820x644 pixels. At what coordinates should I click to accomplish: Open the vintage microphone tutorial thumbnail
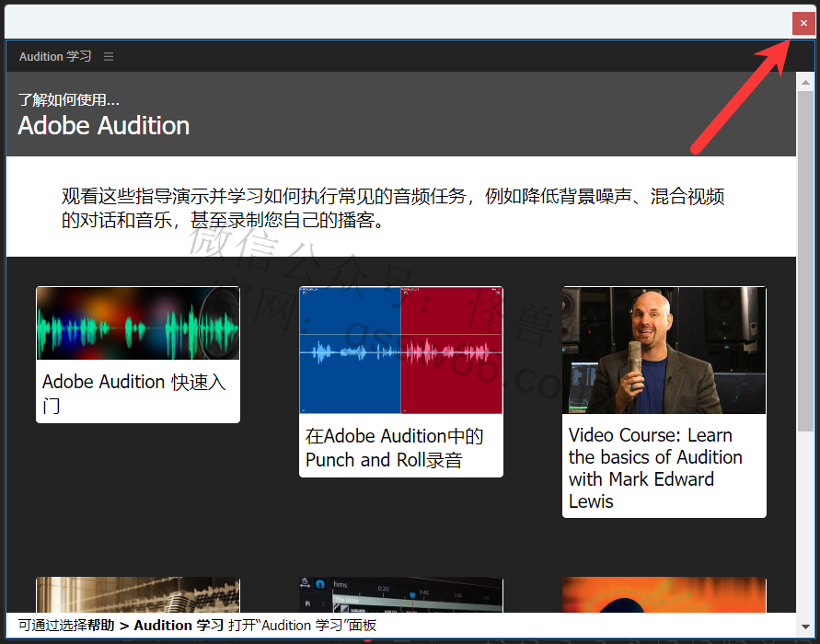pos(138,594)
